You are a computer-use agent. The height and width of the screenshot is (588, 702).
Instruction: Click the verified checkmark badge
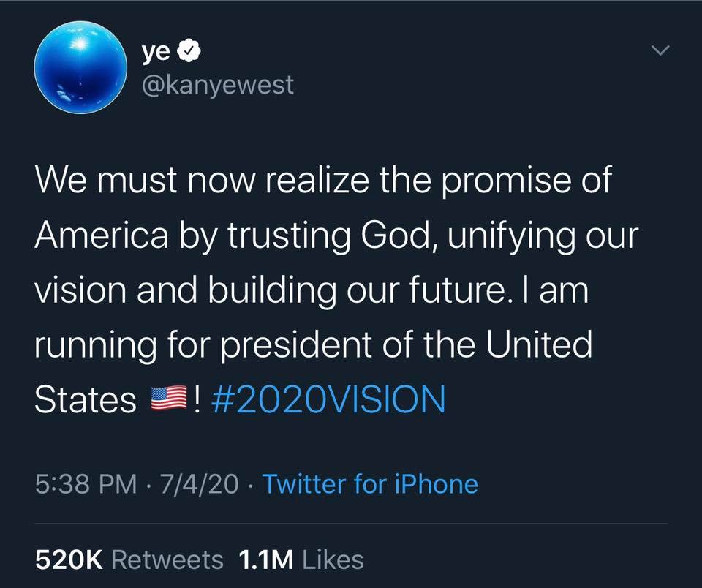[189, 50]
